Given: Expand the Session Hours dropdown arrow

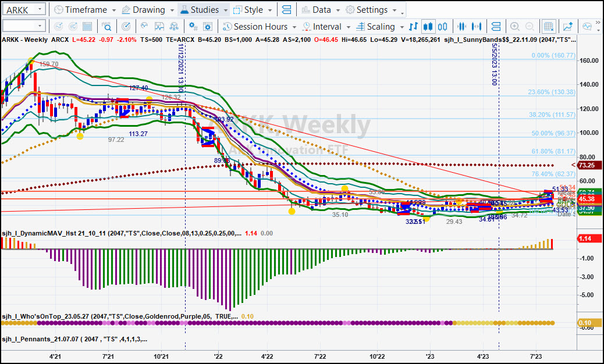Looking at the screenshot, I should pos(294,27).
